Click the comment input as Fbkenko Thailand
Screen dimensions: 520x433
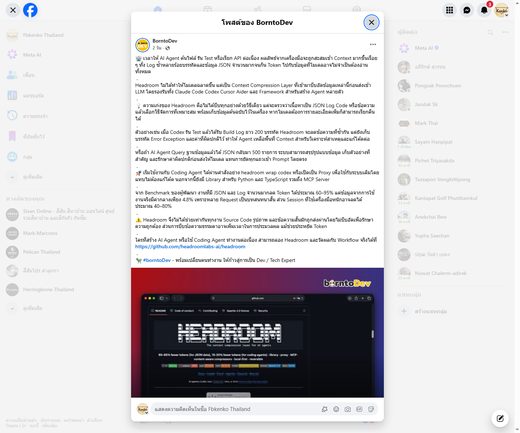pyautogui.click(x=233, y=409)
